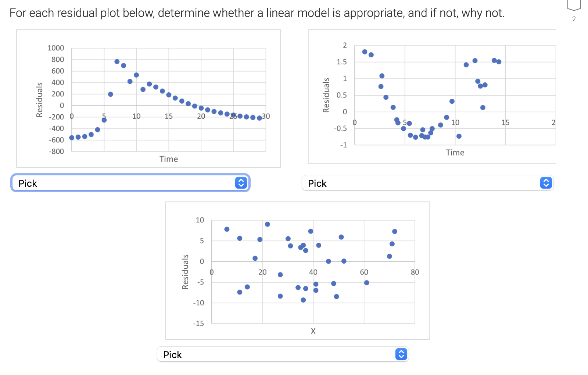Image resolution: width=588 pixels, height=375 pixels.
Task: Click the bookmark flag icon at top right
Action: [573, 4]
